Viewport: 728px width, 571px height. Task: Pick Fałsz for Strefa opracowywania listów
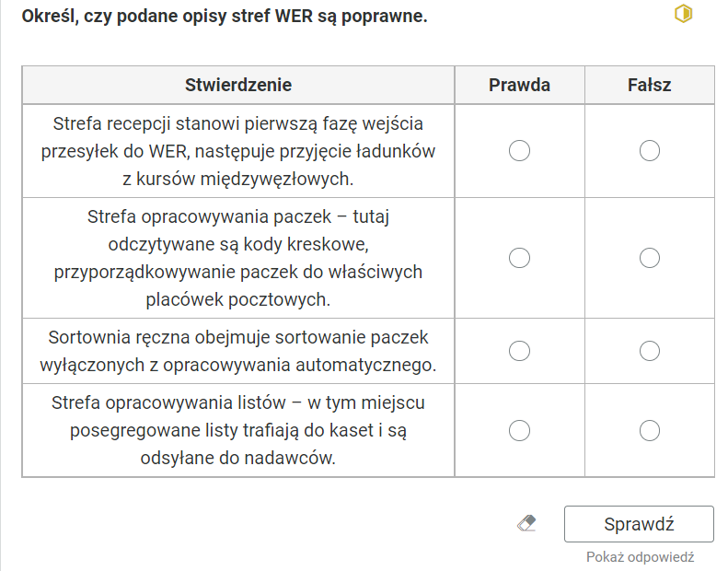coord(649,430)
